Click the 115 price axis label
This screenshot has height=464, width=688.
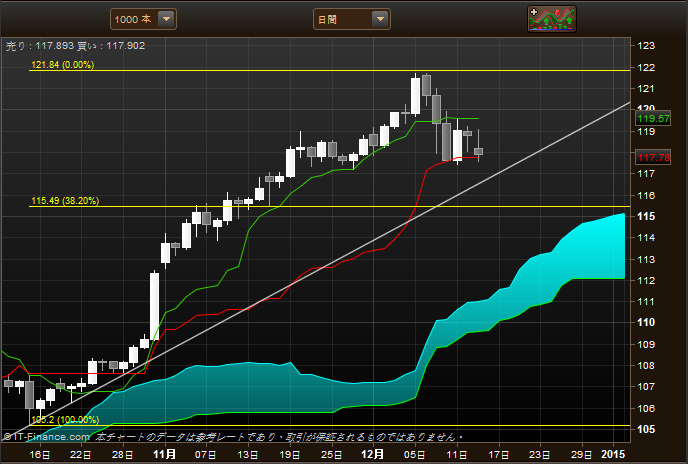646,216
